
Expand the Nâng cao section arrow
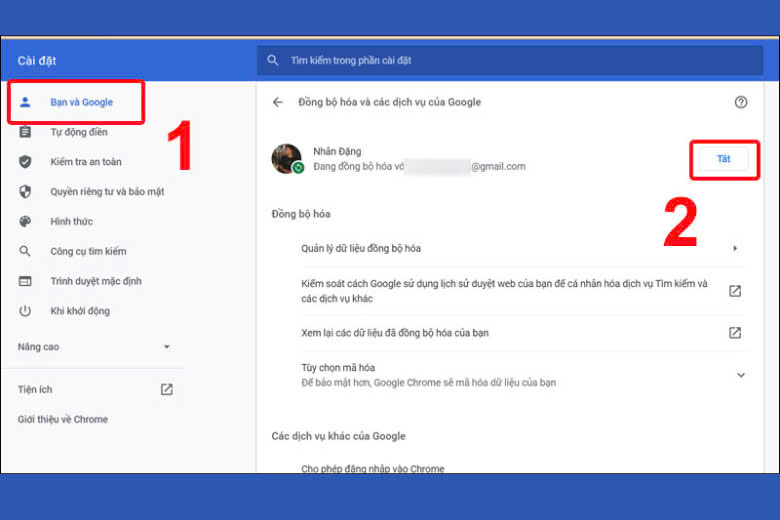click(x=167, y=347)
